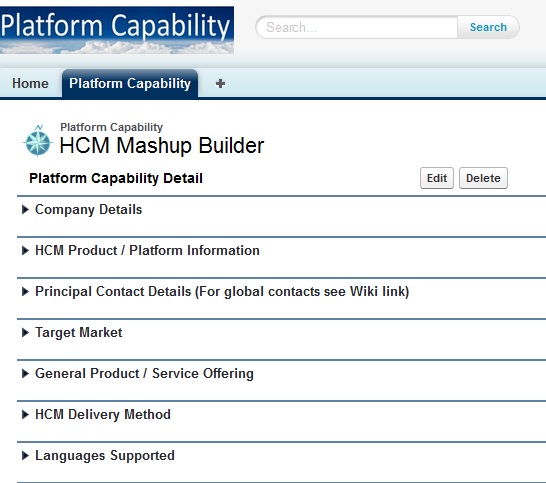Expand the Target Market section
Image resolution: width=546 pixels, height=483 pixels.
pos(25,333)
